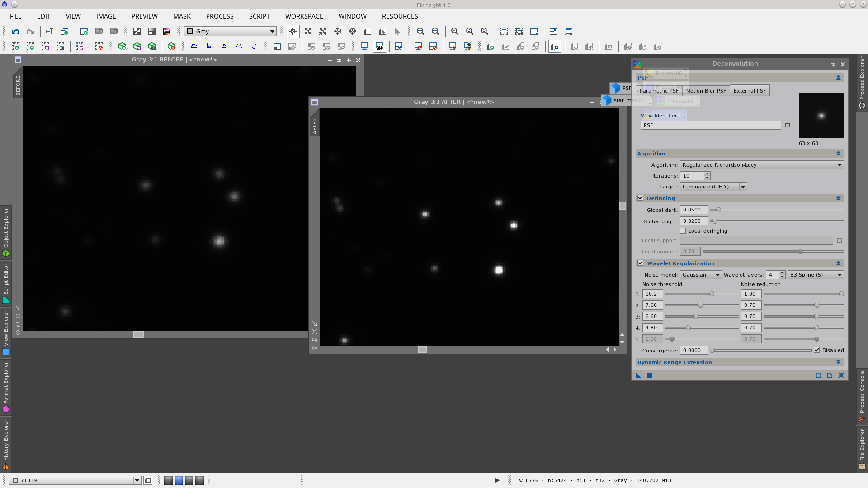
Task: Click the undo arrow in toolbar
Action: [15, 32]
